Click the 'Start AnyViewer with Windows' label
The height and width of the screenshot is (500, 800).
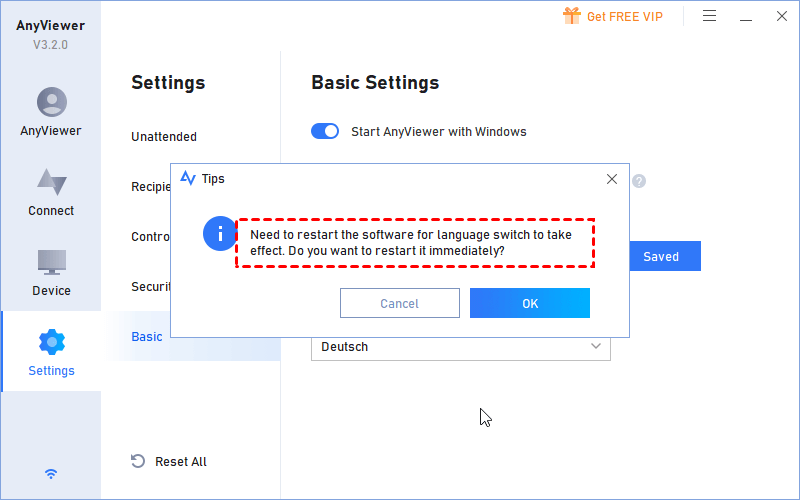(x=439, y=132)
